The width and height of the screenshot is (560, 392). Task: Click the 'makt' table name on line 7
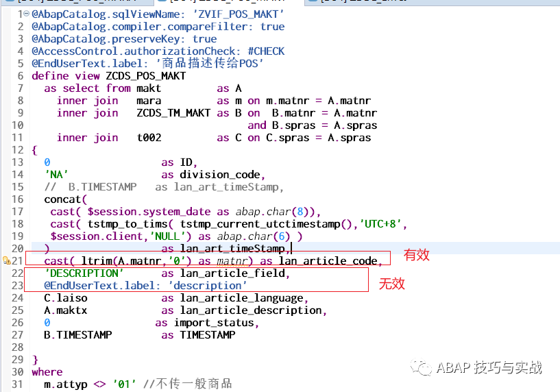[149, 88]
